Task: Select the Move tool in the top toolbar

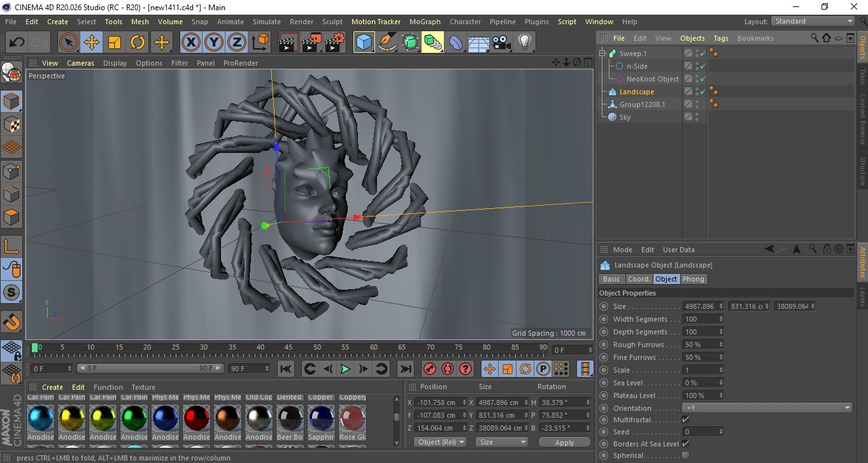Action: click(x=92, y=43)
